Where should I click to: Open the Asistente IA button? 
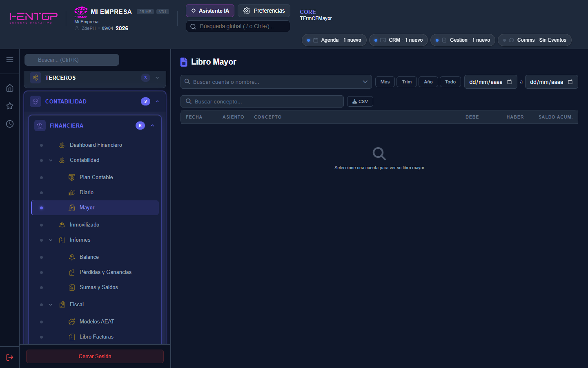pos(210,11)
